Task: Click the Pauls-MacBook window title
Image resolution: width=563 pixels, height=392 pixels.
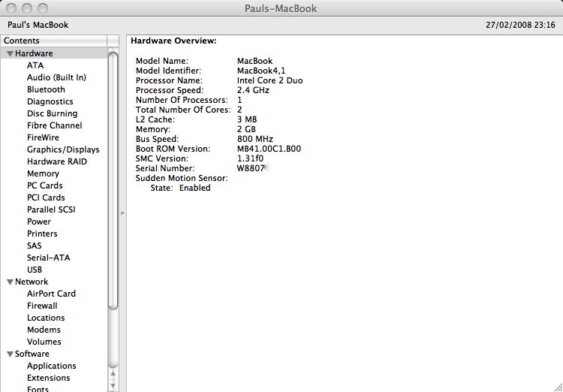Action: 281,8
